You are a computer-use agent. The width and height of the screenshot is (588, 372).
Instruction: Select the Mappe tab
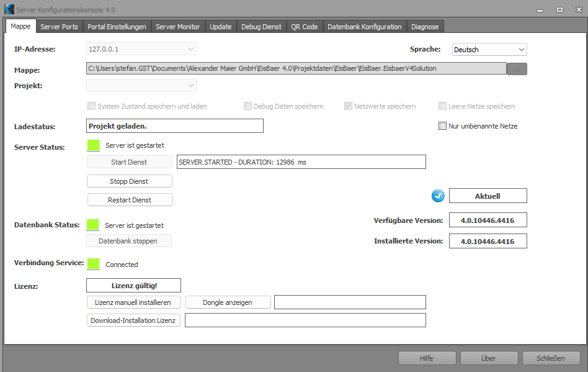(20, 26)
